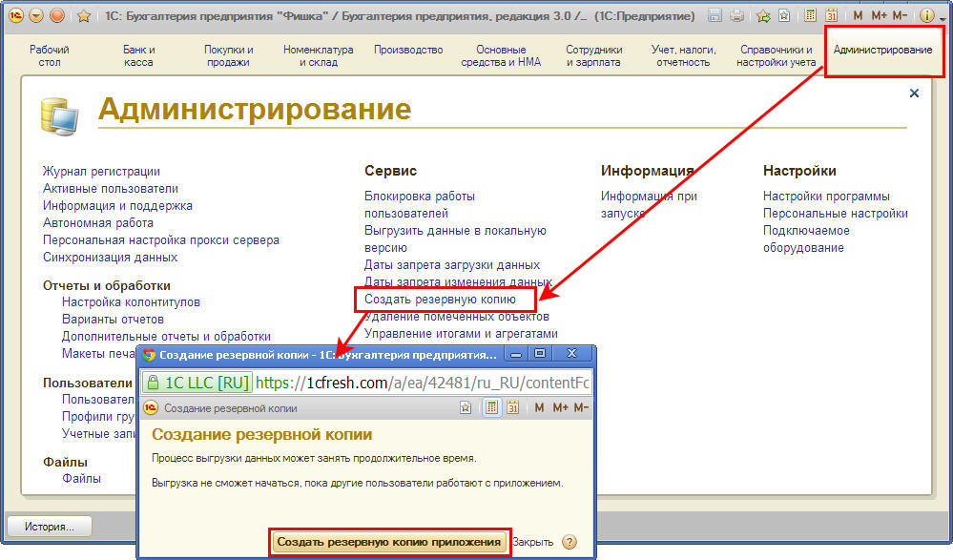Screen dimensions: 953x560
Task: Click the 1C logo in backup dialog toolbar
Action: (x=150, y=408)
